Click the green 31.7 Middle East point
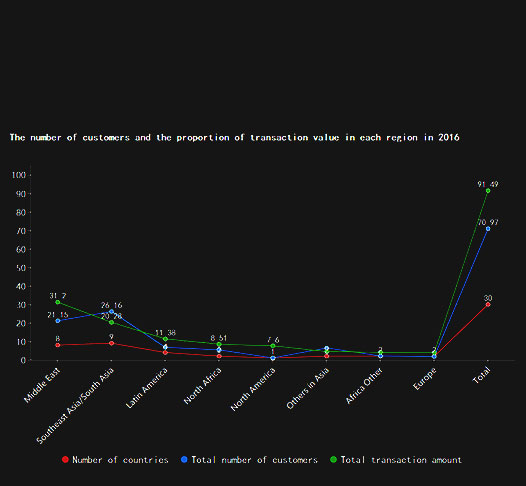This screenshot has width=526, height=486. [x=58, y=302]
